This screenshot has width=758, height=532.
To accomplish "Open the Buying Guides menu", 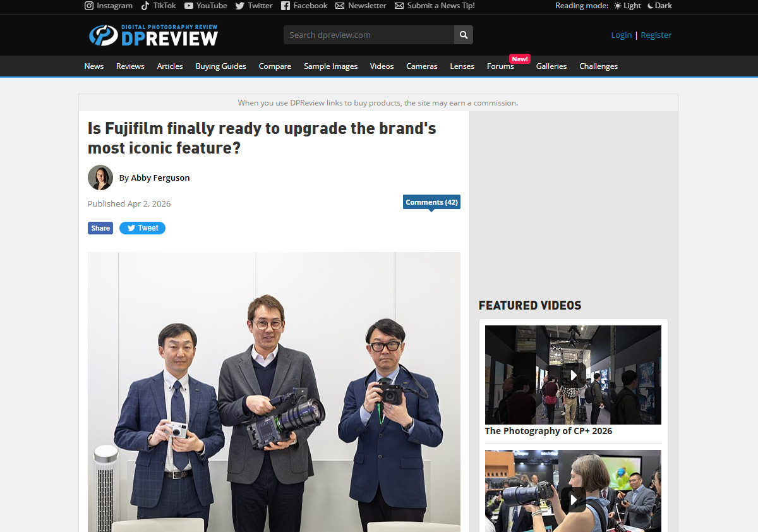I will 220,66.
